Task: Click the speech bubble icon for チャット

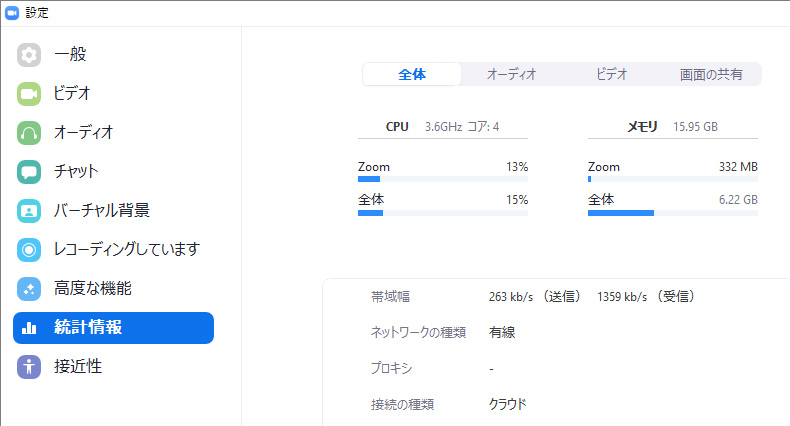Action: pyautogui.click(x=29, y=172)
